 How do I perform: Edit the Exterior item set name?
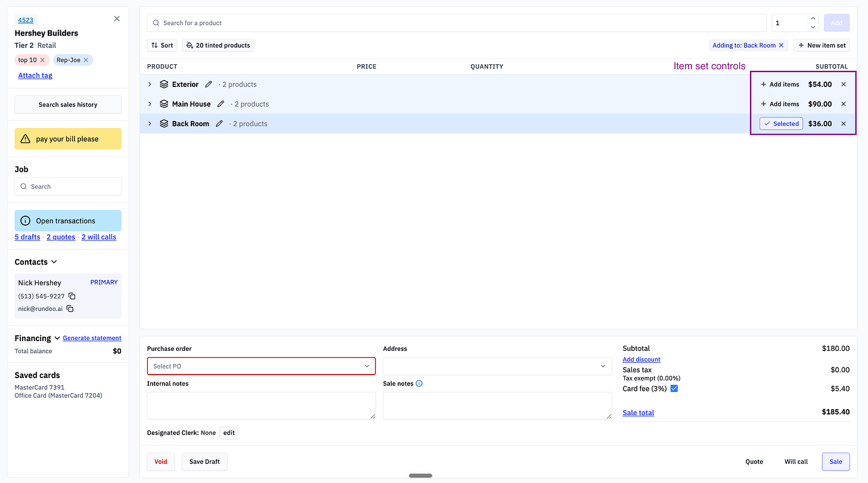click(x=209, y=85)
